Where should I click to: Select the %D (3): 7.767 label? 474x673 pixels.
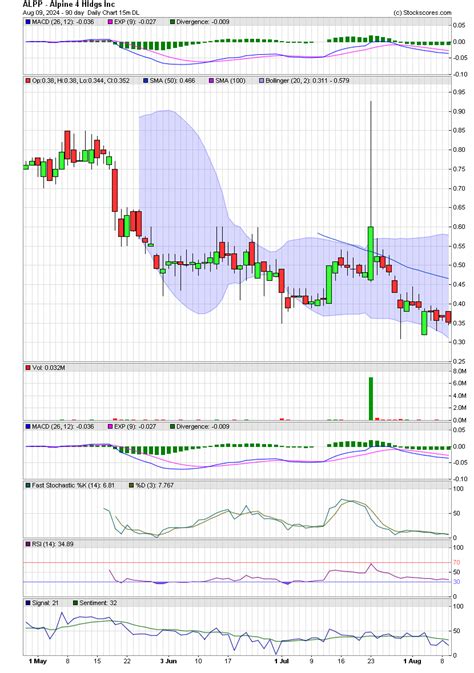(x=155, y=485)
